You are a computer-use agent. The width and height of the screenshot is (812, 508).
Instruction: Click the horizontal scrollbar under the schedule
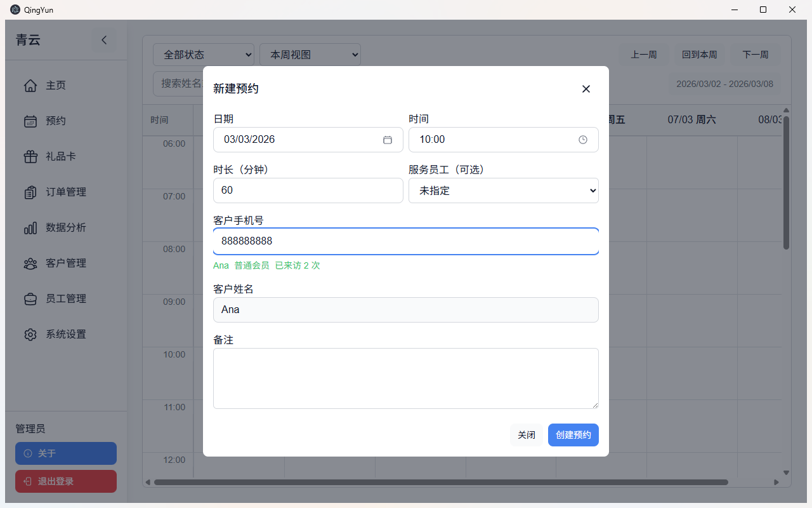(x=441, y=482)
